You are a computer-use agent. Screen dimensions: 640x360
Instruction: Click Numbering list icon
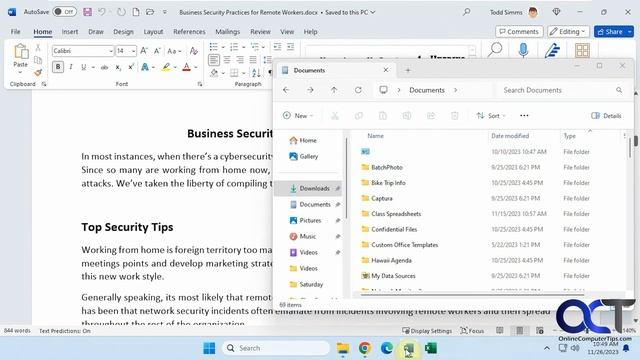(x=234, y=47)
